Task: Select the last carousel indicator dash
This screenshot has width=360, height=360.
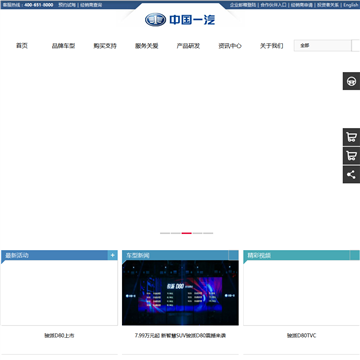Action: coord(208,233)
